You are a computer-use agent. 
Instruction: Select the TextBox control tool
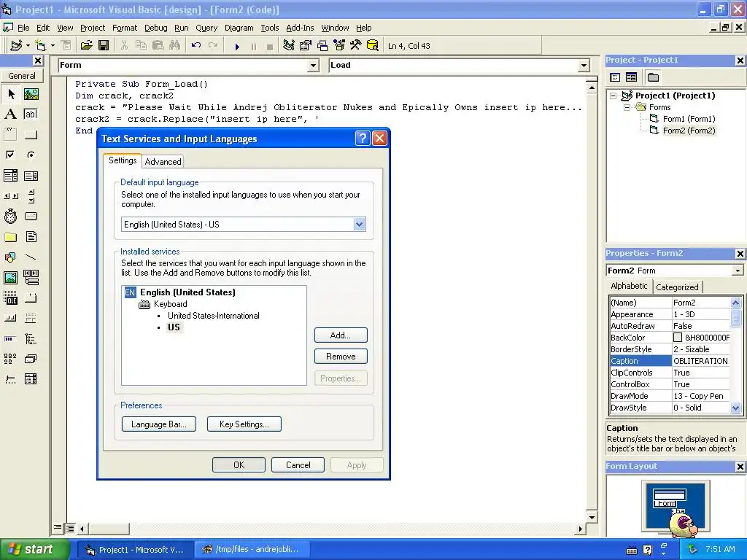[x=31, y=114]
